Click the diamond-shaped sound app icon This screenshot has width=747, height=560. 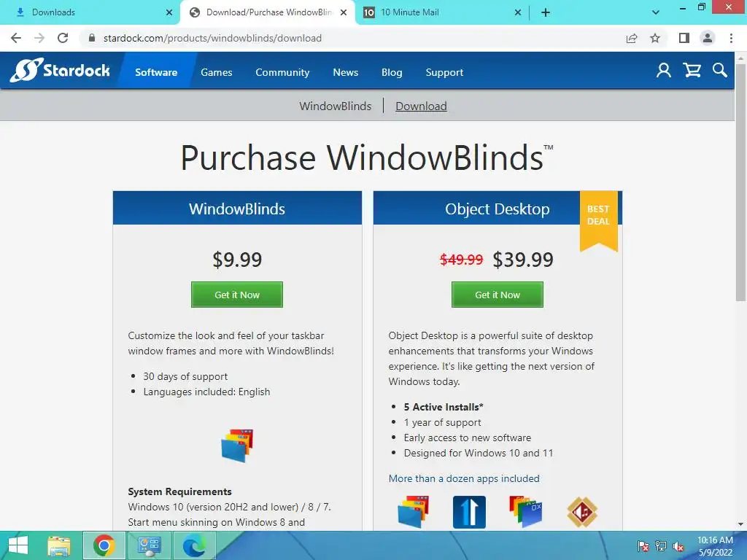coord(582,512)
